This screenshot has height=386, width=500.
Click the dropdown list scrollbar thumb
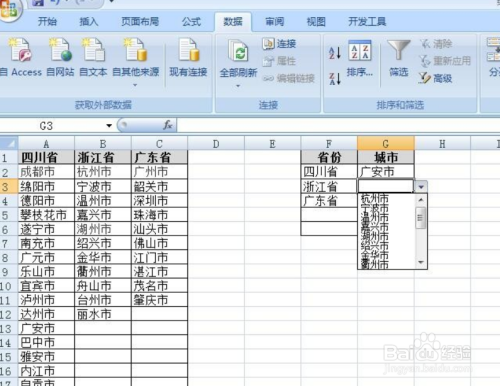(x=420, y=218)
